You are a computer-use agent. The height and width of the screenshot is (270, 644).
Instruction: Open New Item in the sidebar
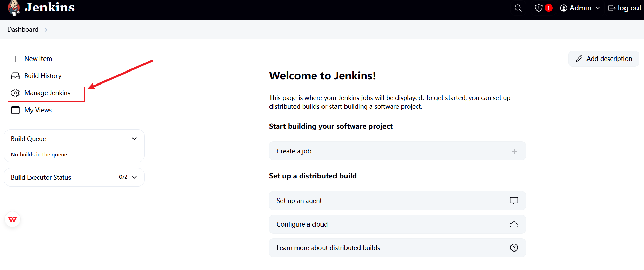(38, 59)
